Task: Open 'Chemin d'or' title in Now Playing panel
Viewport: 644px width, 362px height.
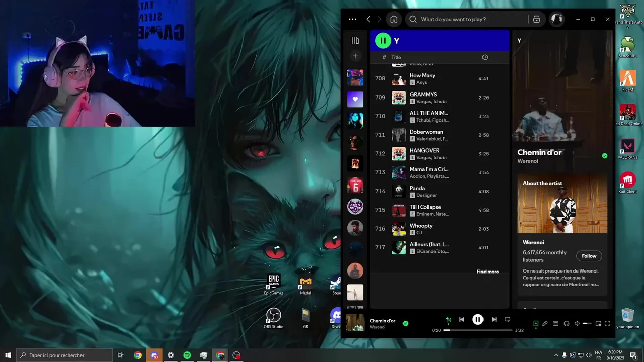Action: tap(539, 152)
